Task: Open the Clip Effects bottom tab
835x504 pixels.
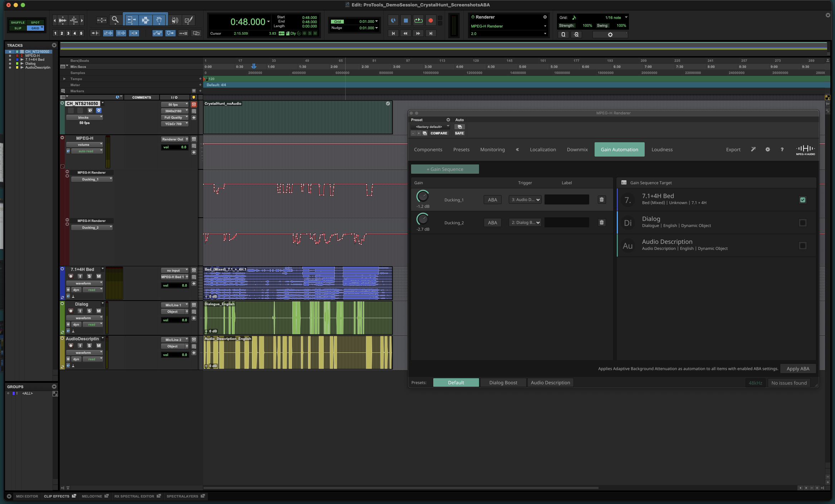Action: tap(60, 496)
